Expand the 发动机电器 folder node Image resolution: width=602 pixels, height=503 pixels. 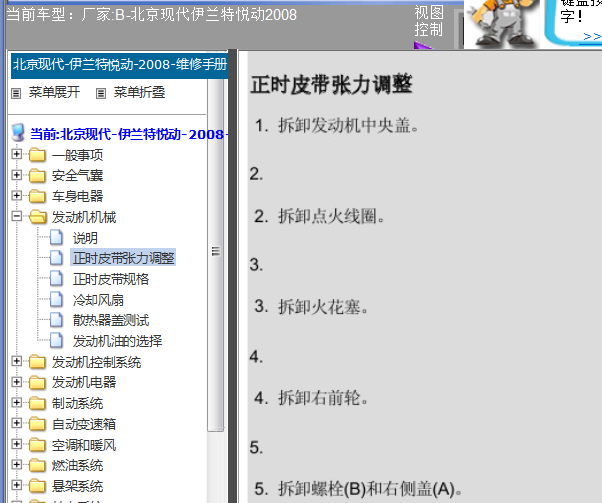(x=17, y=382)
